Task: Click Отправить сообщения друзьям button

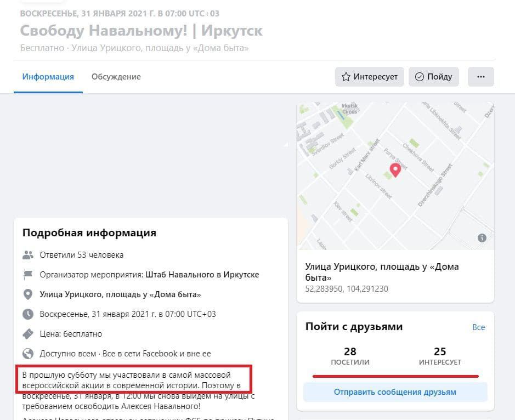Action: click(395, 392)
